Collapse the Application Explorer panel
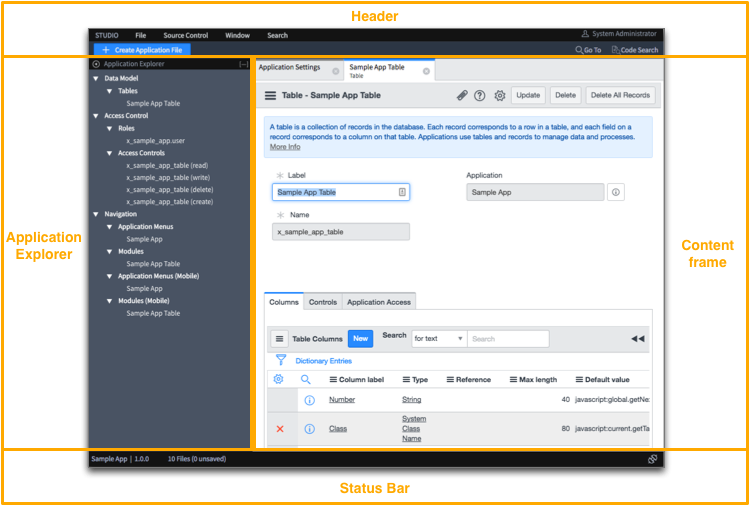 pyautogui.click(x=244, y=64)
